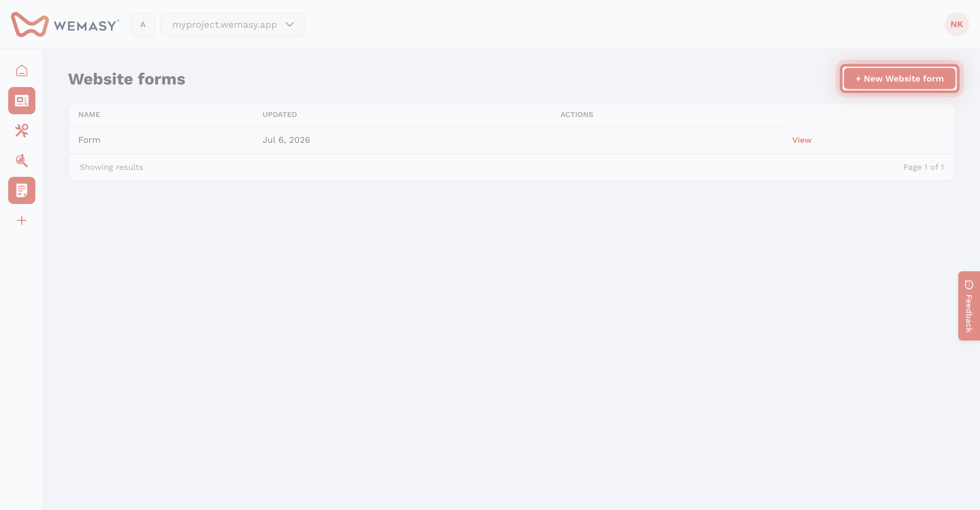This screenshot has width=980, height=510.
Task: Expand the myproject.wemasy.app project dropdown
Action: (x=233, y=25)
